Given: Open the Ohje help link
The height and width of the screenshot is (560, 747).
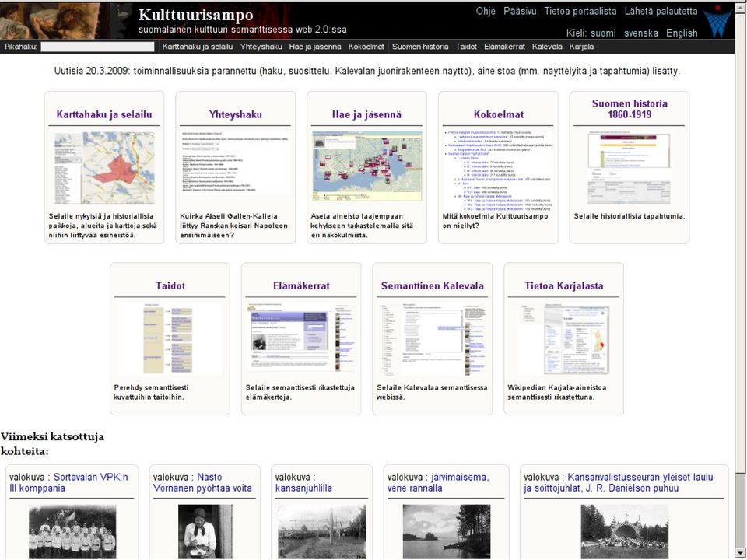Looking at the screenshot, I should (x=486, y=12).
